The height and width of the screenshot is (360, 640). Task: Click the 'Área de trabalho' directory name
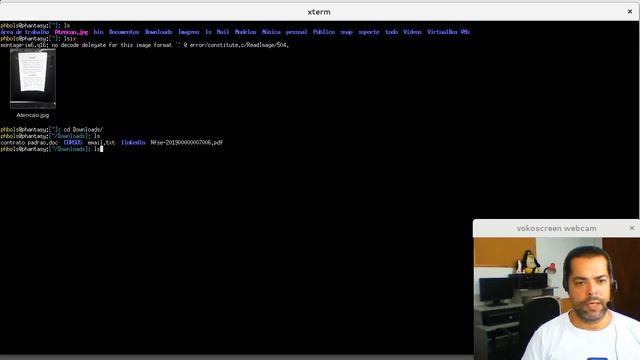point(25,32)
